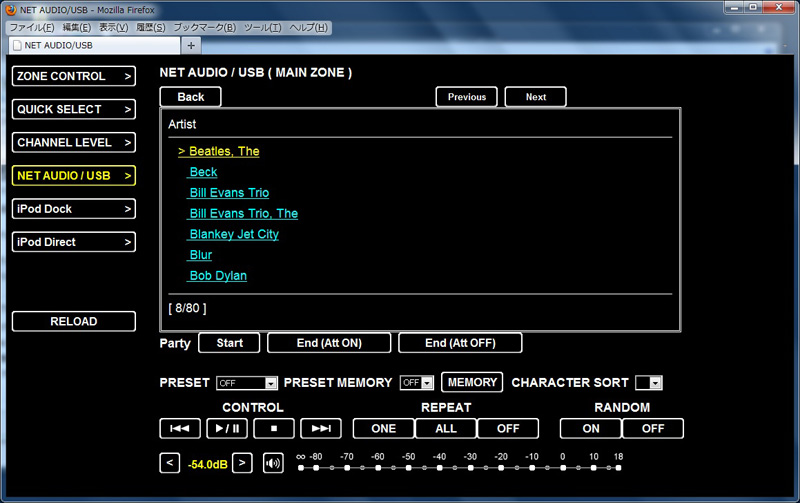Screen dimensions: 800x503
Task: Increase volume with right arrow button
Action: coord(242,463)
